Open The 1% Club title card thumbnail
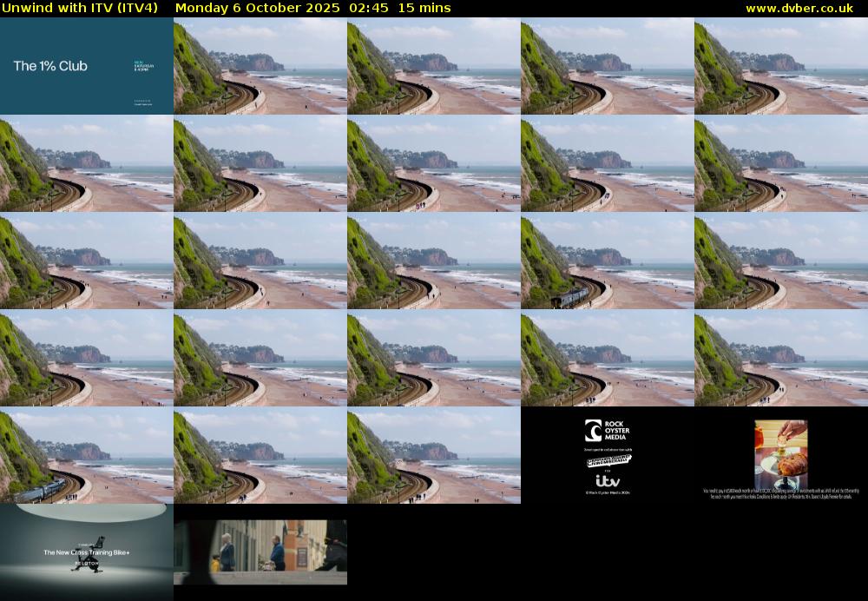Image resolution: width=868 pixels, height=601 pixels. (x=86, y=66)
